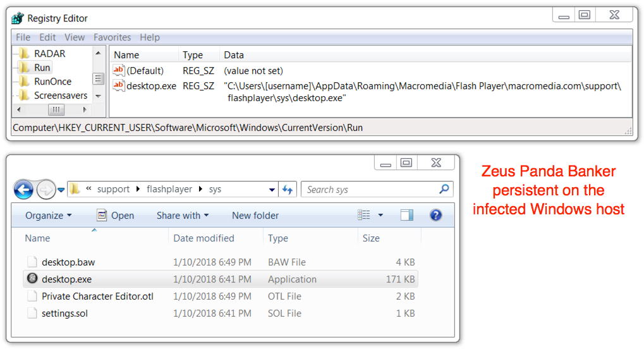
Task: Click the registry tree scroll down arrow
Action: coord(98,96)
